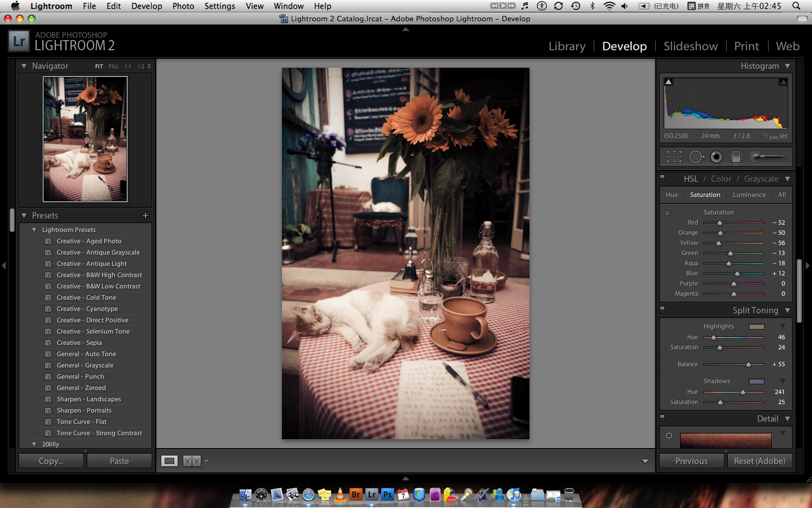Open Finder from the Dock
The height and width of the screenshot is (508, 812).
245,494
